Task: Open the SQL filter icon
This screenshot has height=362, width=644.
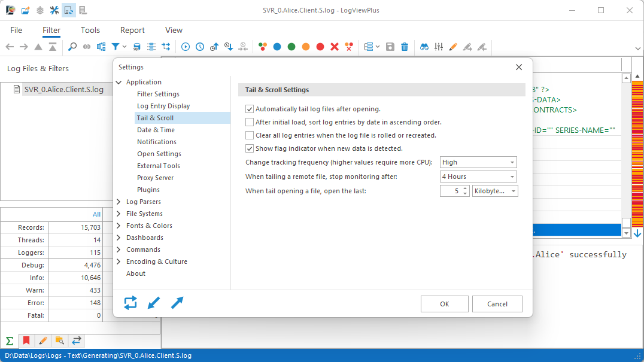Action: click(137, 47)
